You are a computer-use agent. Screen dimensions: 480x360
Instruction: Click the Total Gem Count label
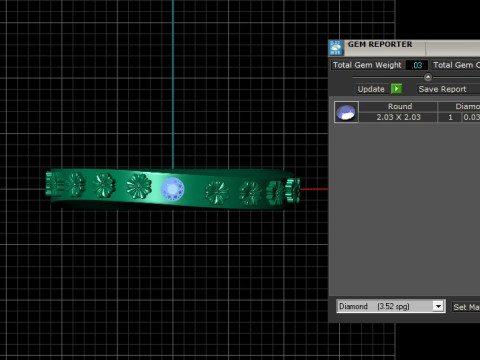click(x=456, y=65)
